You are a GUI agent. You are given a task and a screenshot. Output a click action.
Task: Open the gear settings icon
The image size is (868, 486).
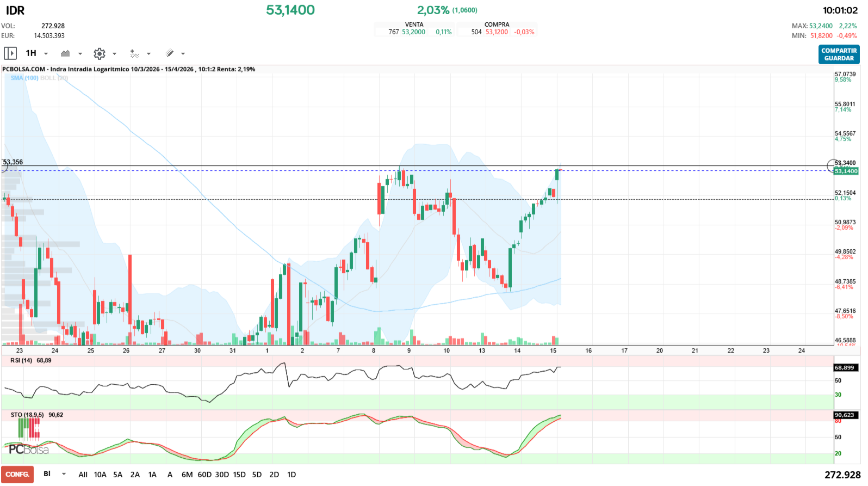tap(99, 53)
